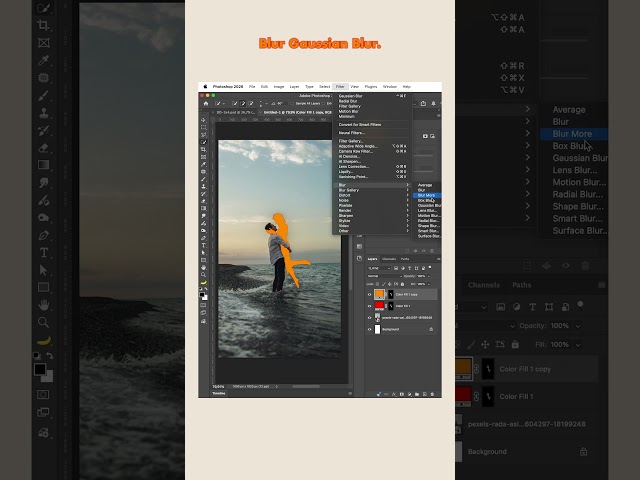Open the notifications bell icon in options bar
Image resolution: width=640 pixels, height=480 pixels.
433,104
